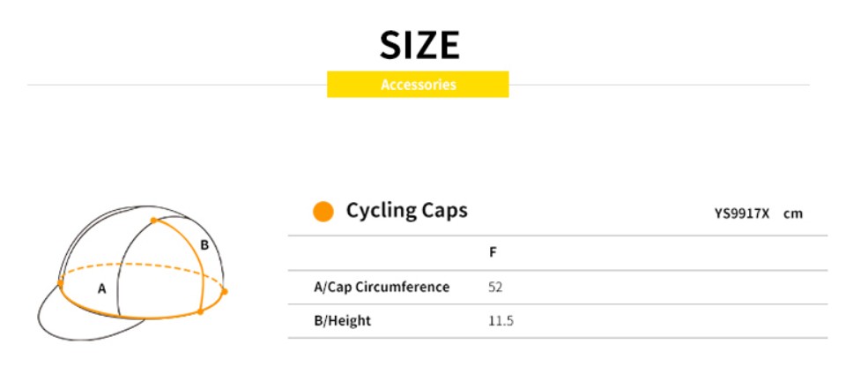Click the orange dot at bottom of arc B
The image size is (868, 389).
tap(201, 311)
